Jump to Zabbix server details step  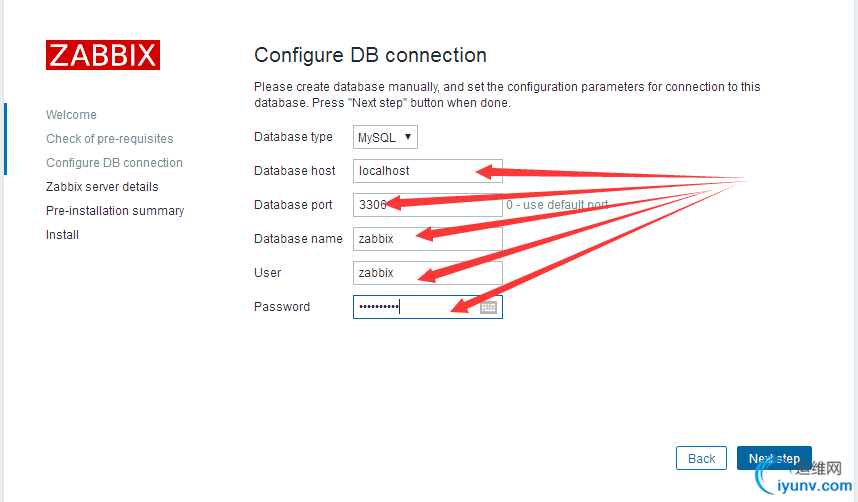(x=102, y=187)
